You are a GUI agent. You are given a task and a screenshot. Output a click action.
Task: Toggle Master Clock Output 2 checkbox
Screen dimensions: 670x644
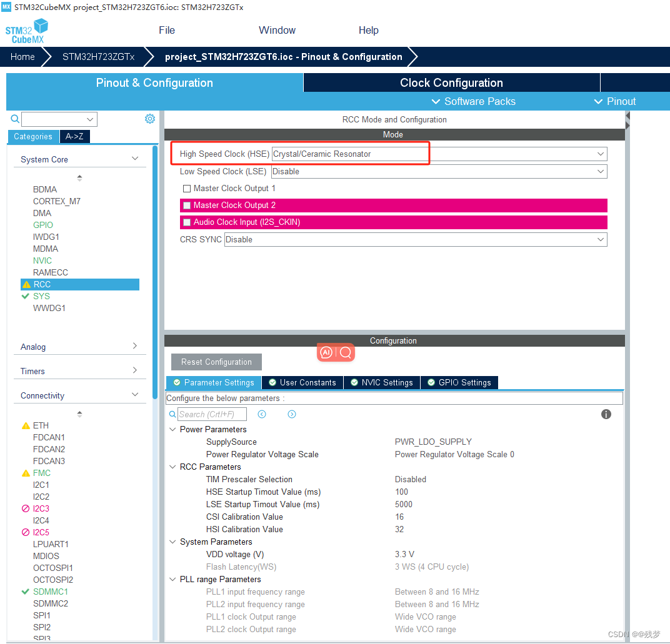187,206
